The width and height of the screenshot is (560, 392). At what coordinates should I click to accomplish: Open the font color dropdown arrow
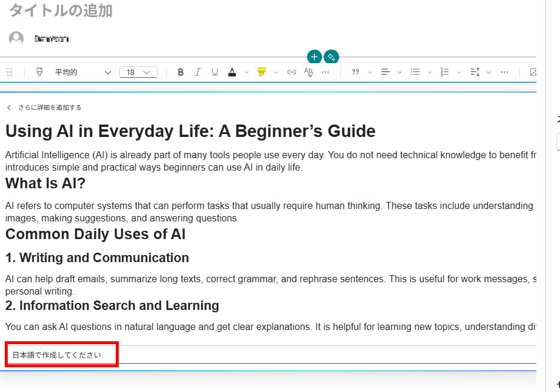[246, 73]
